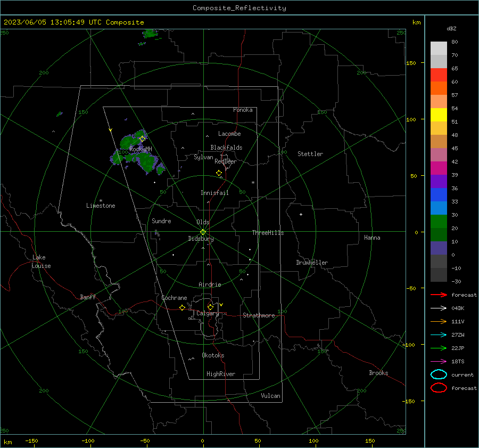Click the Brooks town label
Screen dimensions: 479x448
378,373
